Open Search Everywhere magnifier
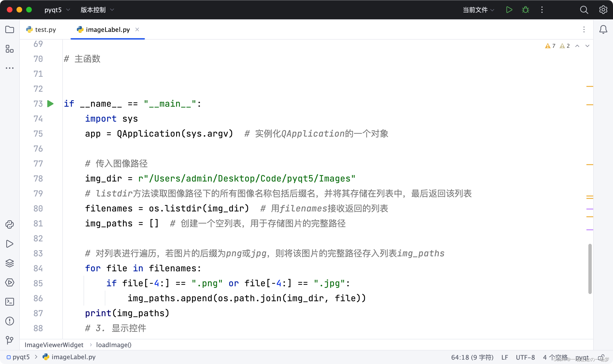Screen dimensions: 613x364 tap(584, 10)
